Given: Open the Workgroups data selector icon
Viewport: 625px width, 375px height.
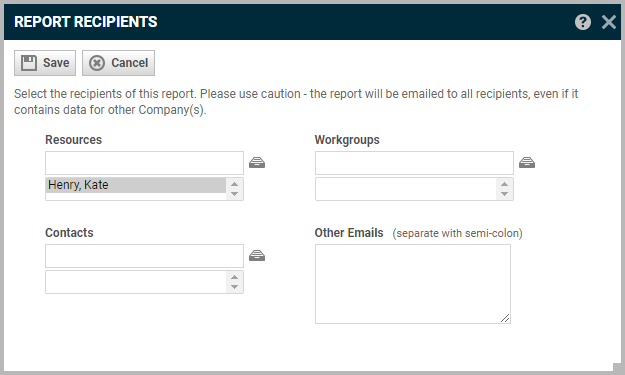Looking at the screenshot, I should (527, 163).
